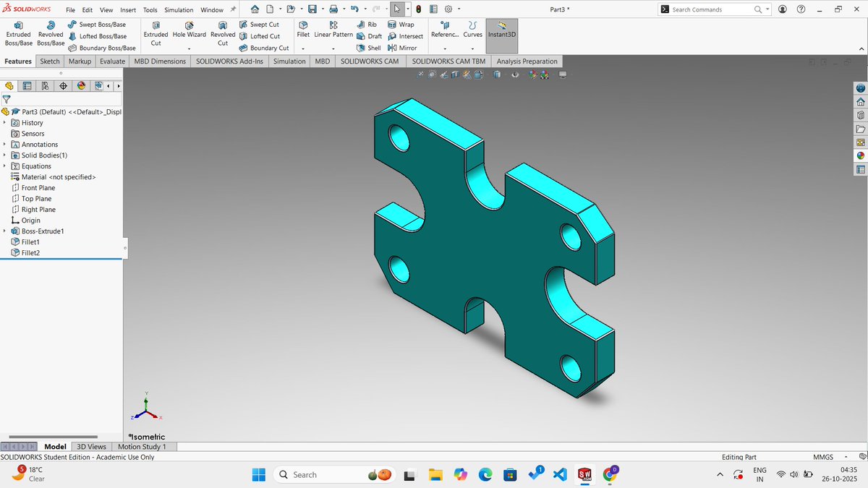Switch to the Evaluate tab
868x488 pixels.
[112, 61]
